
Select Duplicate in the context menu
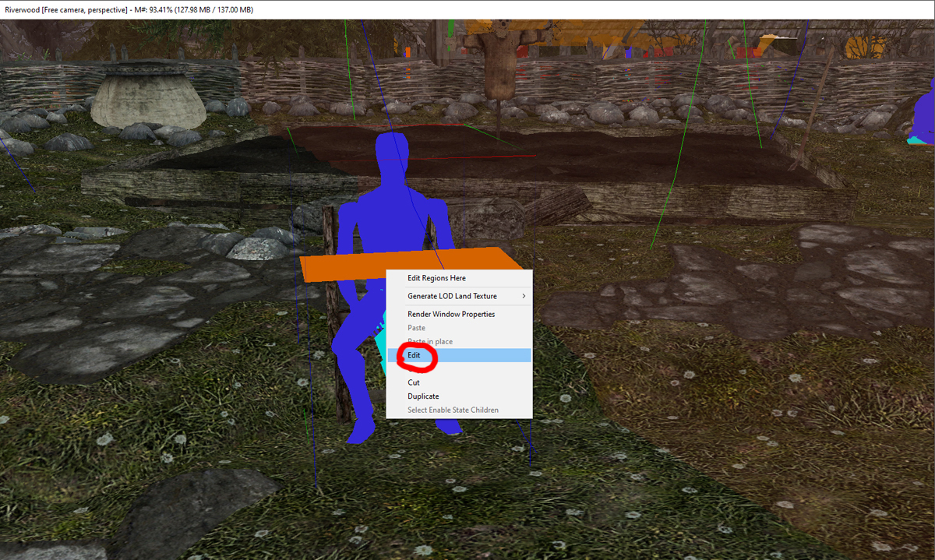click(x=423, y=396)
